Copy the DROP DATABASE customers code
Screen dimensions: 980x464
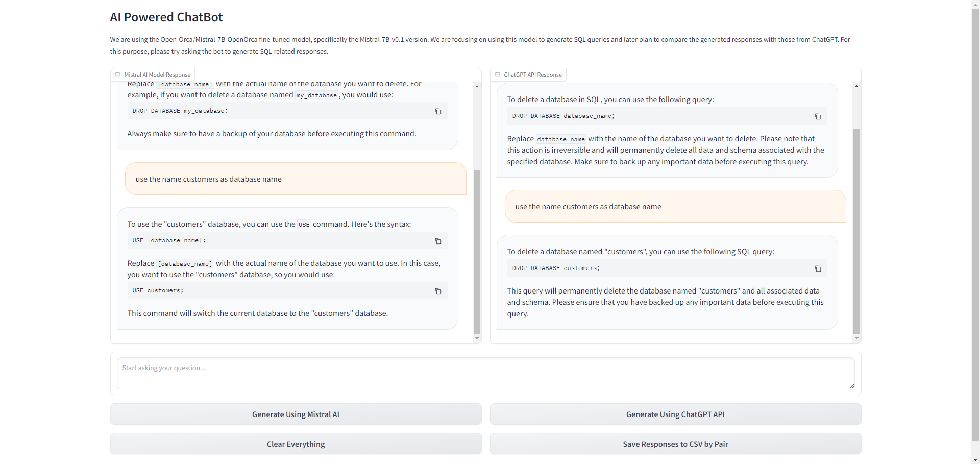pos(818,268)
